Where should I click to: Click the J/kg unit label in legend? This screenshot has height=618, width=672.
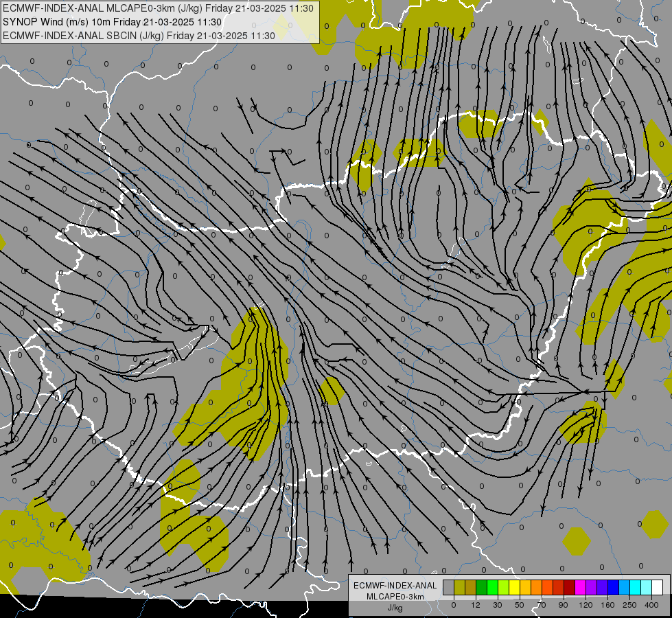point(395,608)
